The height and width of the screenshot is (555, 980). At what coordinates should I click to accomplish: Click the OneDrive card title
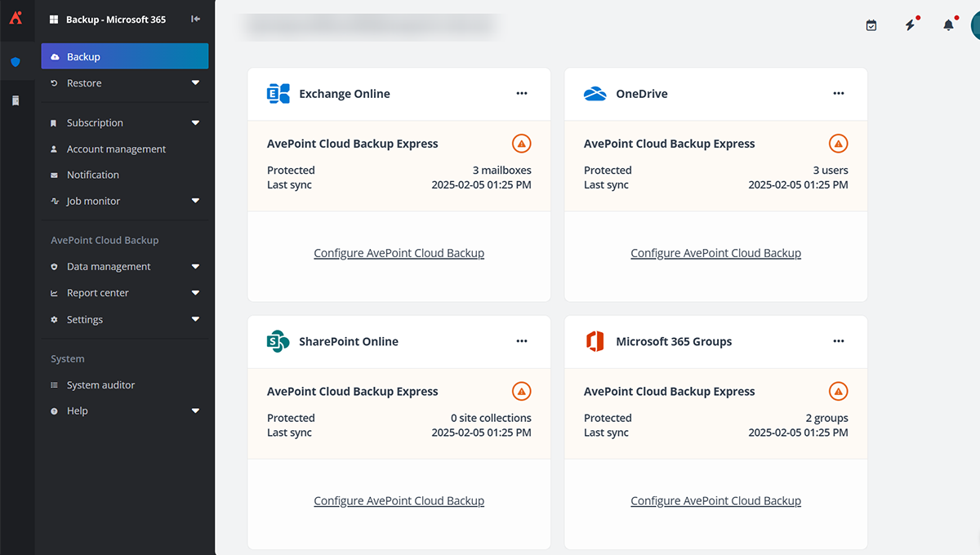[642, 94]
